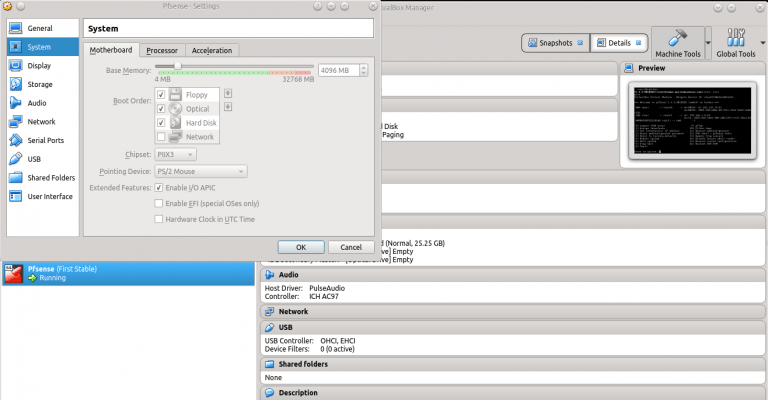Image resolution: width=768 pixels, height=400 pixels.
Task: Click the Base Memory value field
Action: 339,71
